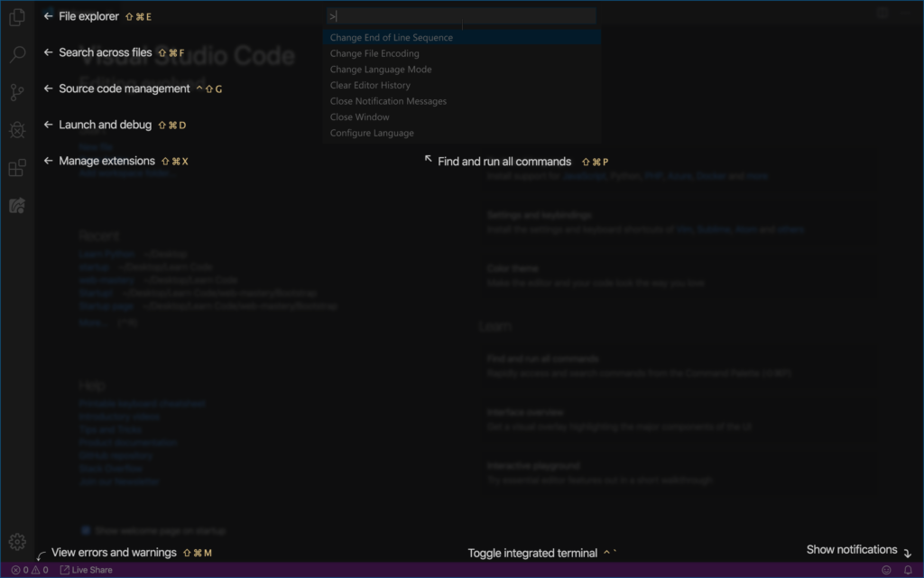Viewport: 924px width, 578px height.
Task: Select Close Notification Messages command
Action: (462, 101)
